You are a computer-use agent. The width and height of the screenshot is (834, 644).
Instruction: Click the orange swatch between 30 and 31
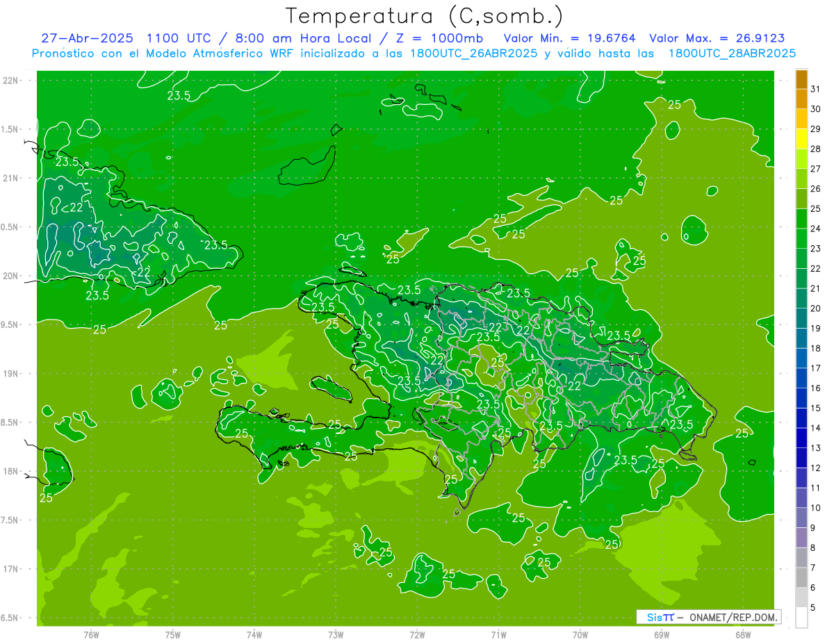pyautogui.click(x=801, y=99)
